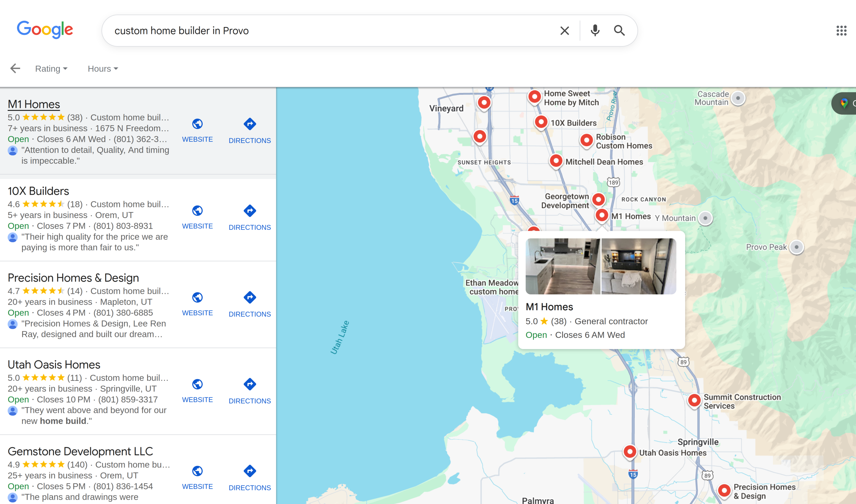Open website icon for M1 Homes

click(x=197, y=124)
